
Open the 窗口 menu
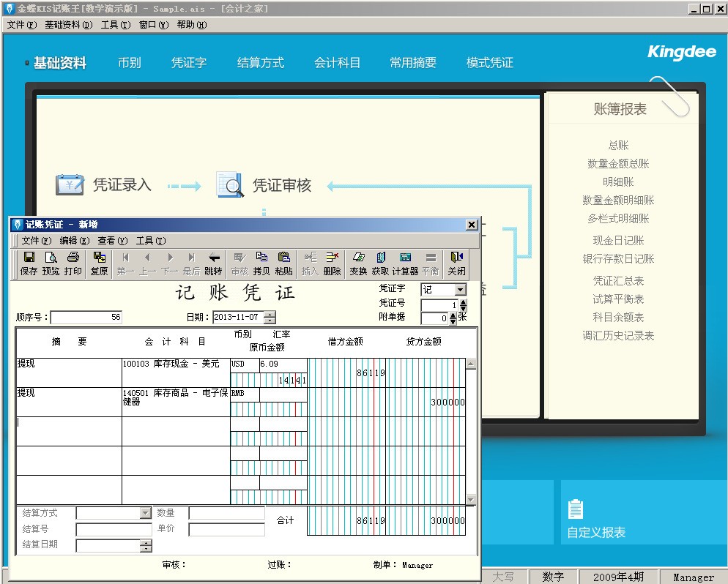pos(154,25)
